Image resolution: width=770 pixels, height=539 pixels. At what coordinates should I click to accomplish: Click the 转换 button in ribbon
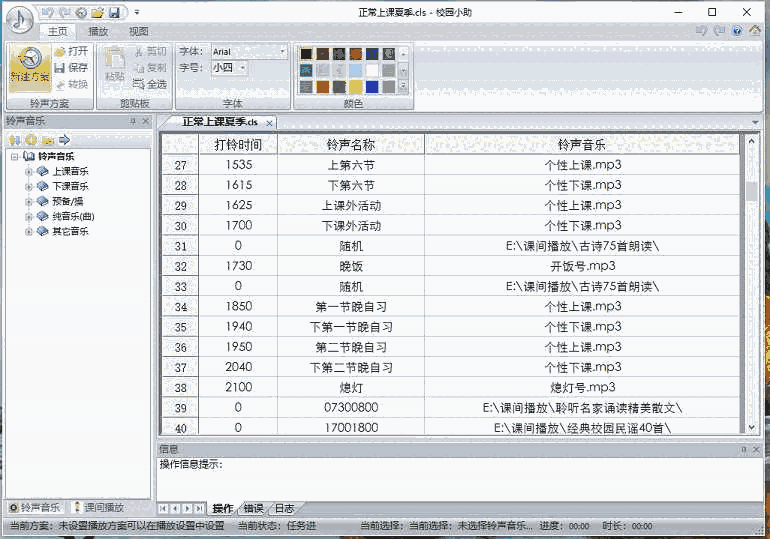[72, 84]
